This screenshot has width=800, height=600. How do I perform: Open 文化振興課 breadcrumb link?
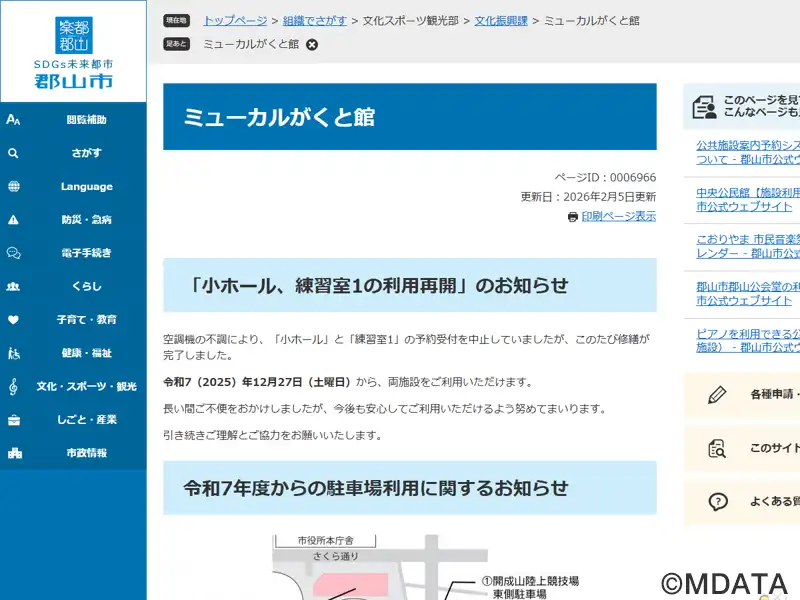coord(501,20)
